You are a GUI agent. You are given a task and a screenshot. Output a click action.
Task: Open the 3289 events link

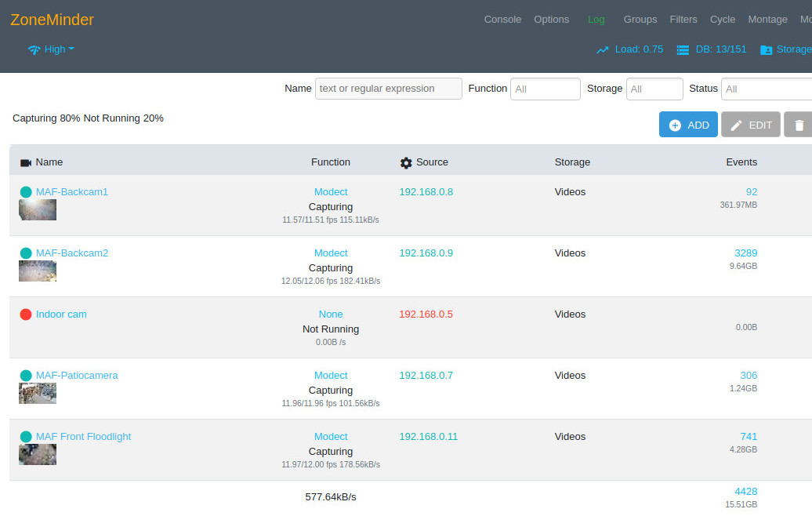click(x=745, y=253)
